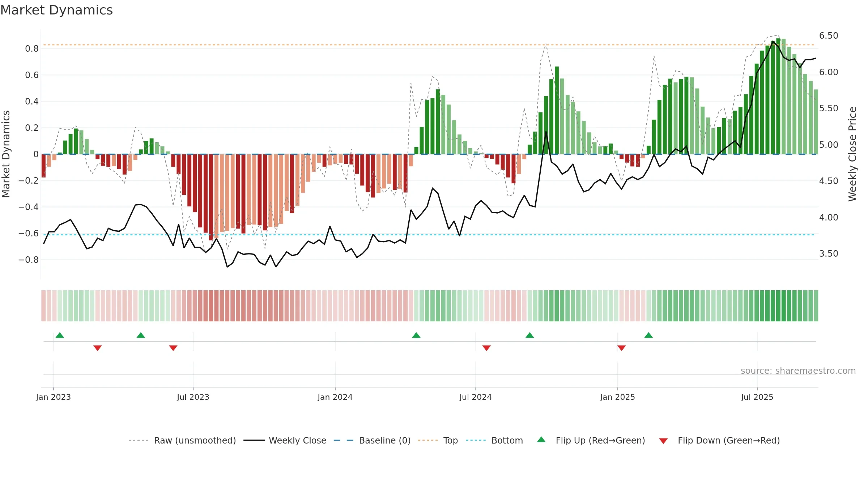Click the Weekly Close Price axis title
868x488 pixels.
(852, 154)
